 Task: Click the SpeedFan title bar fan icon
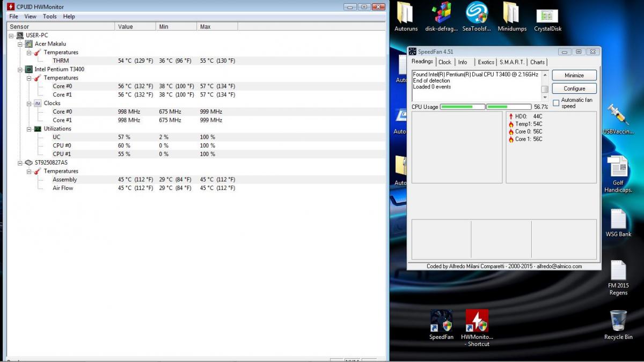tap(413, 51)
